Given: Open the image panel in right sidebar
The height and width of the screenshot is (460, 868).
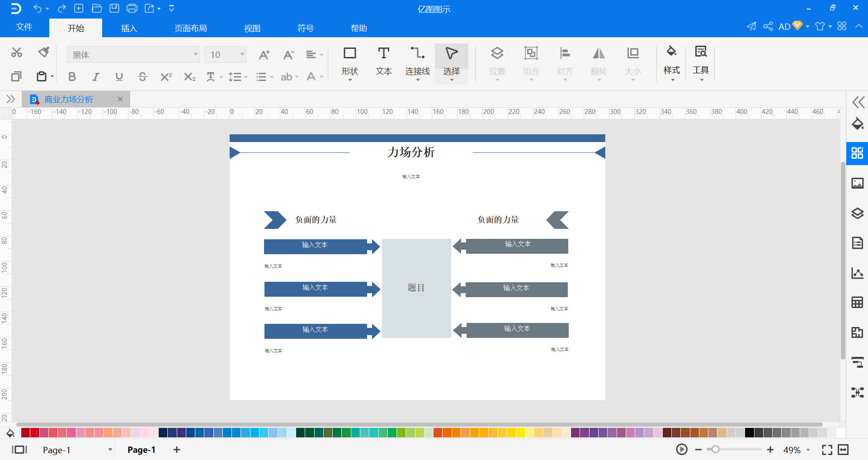Looking at the screenshot, I should [858, 183].
